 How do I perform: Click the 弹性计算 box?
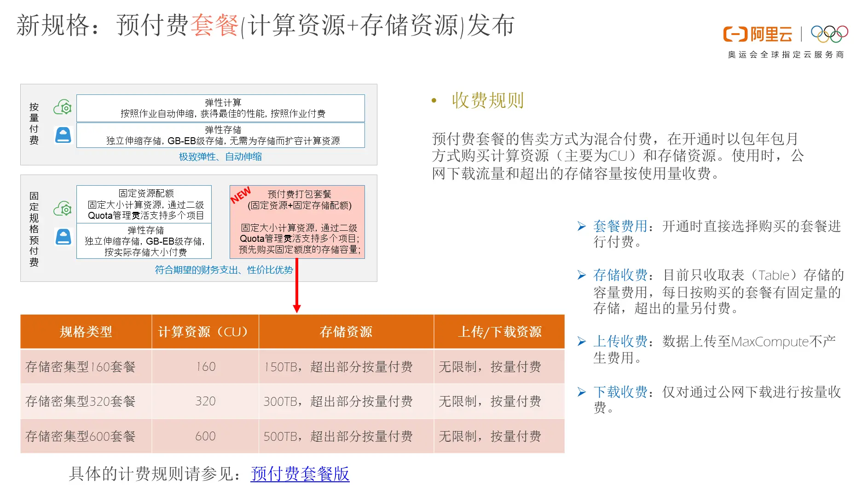(220, 108)
